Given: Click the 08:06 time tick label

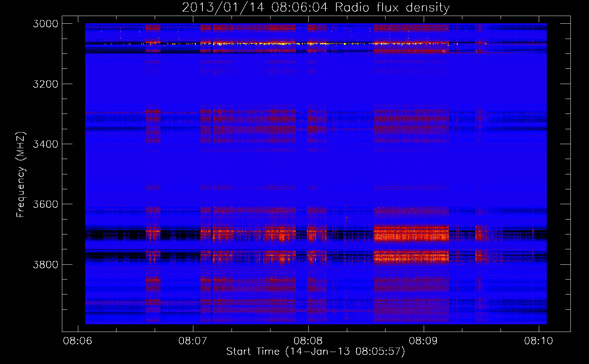Looking at the screenshot, I should tap(78, 341).
